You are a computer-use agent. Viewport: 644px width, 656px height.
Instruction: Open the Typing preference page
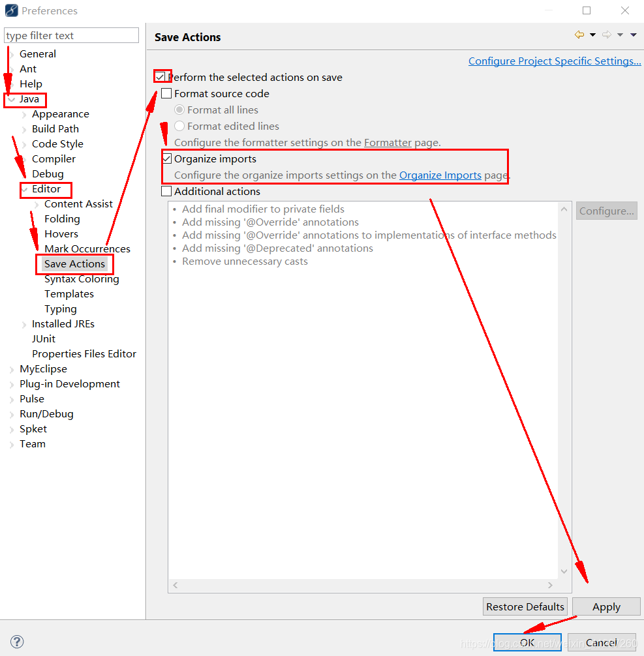pyautogui.click(x=61, y=309)
